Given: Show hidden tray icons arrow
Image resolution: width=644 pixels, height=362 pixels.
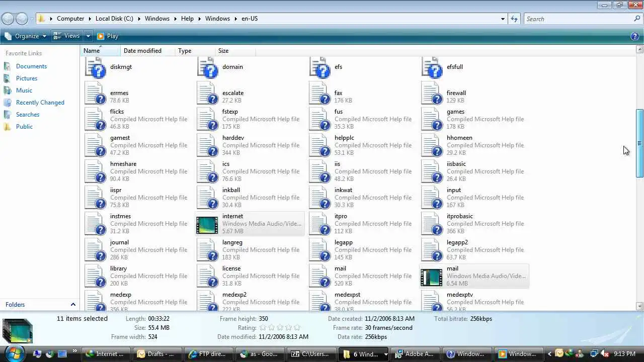Looking at the screenshot, I should coord(550,354).
